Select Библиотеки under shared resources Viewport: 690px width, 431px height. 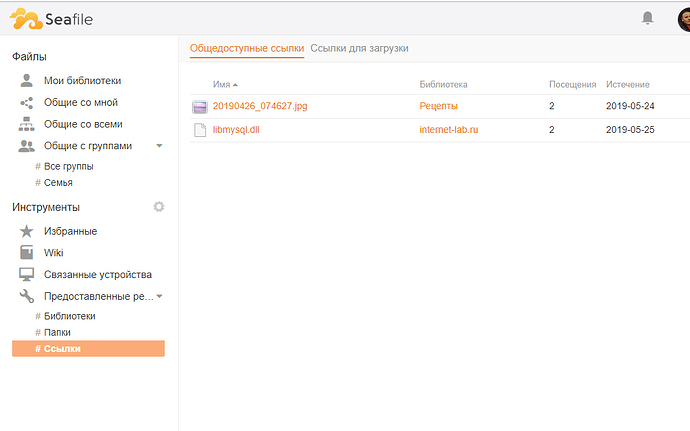[70, 316]
